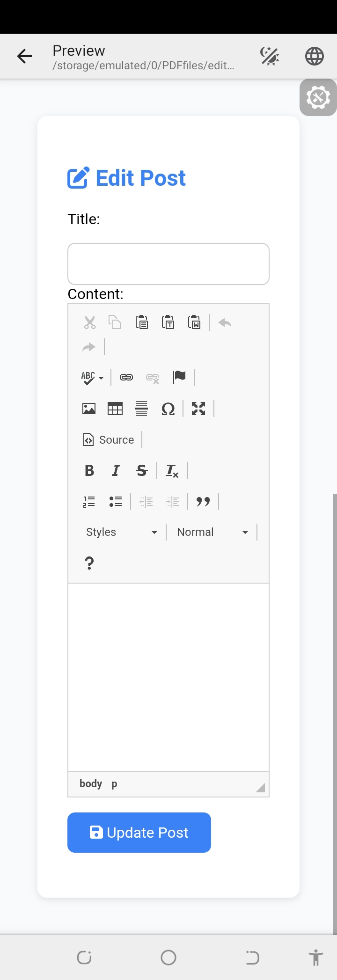Select body element in path bar
This screenshot has height=980, width=337.
point(91,783)
